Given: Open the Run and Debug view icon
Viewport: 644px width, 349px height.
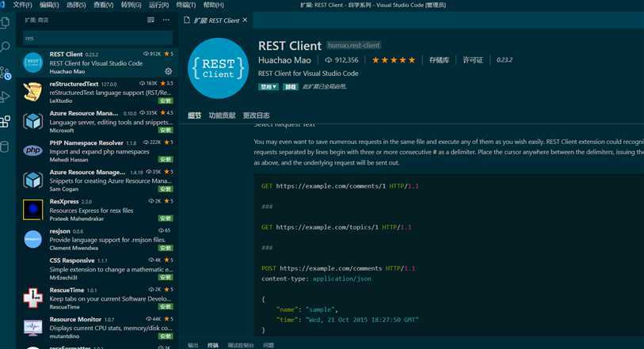Looking at the screenshot, I should (x=6, y=97).
